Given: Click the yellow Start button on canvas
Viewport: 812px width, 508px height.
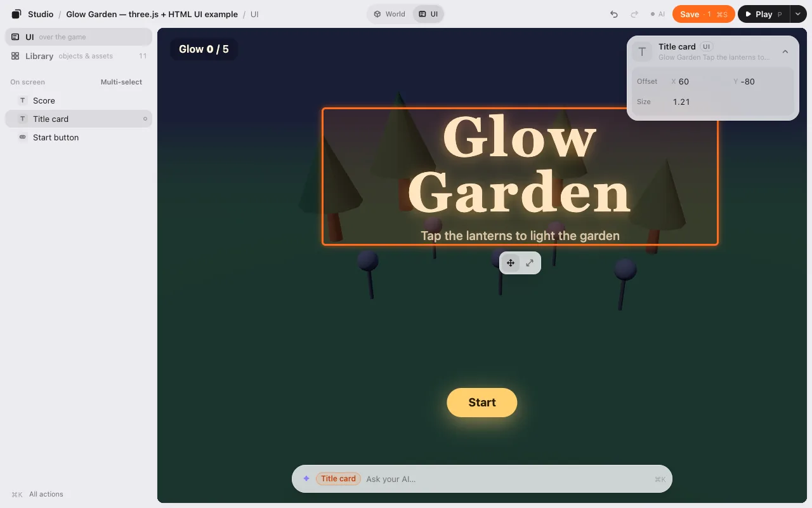Looking at the screenshot, I should [482, 403].
